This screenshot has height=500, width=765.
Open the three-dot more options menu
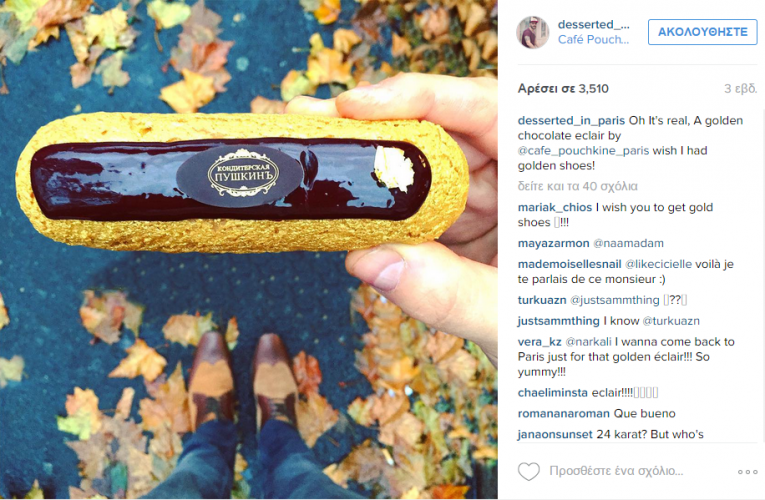pyautogui.click(x=747, y=472)
